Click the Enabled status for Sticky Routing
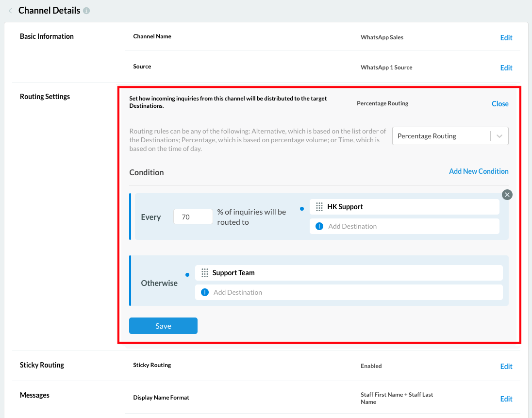The image size is (532, 418). [371, 366]
